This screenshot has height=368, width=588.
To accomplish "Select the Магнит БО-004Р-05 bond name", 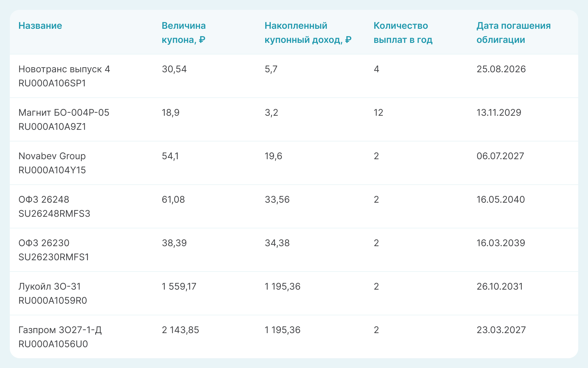I will click(x=64, y=113).
